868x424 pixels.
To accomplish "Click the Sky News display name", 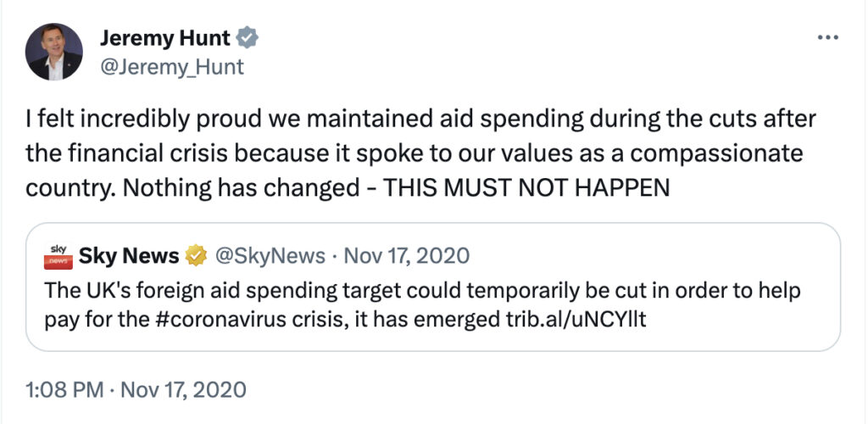I will [x=129, y=256].
